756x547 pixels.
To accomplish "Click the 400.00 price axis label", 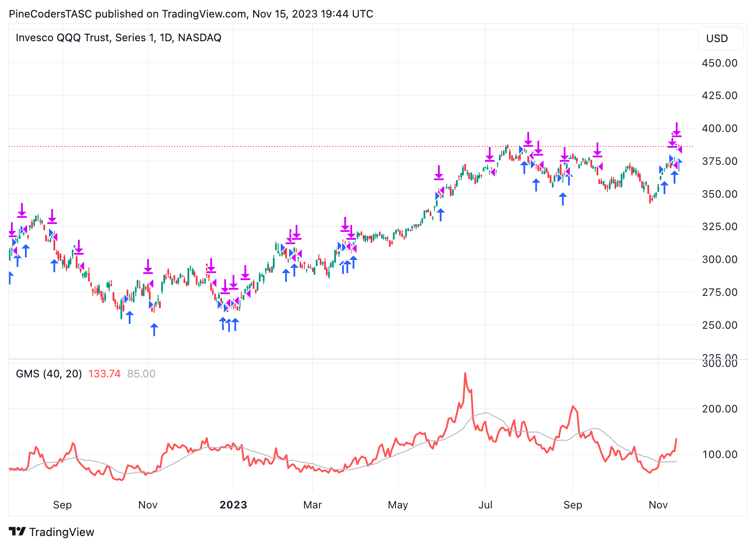I will pos(720,128).
